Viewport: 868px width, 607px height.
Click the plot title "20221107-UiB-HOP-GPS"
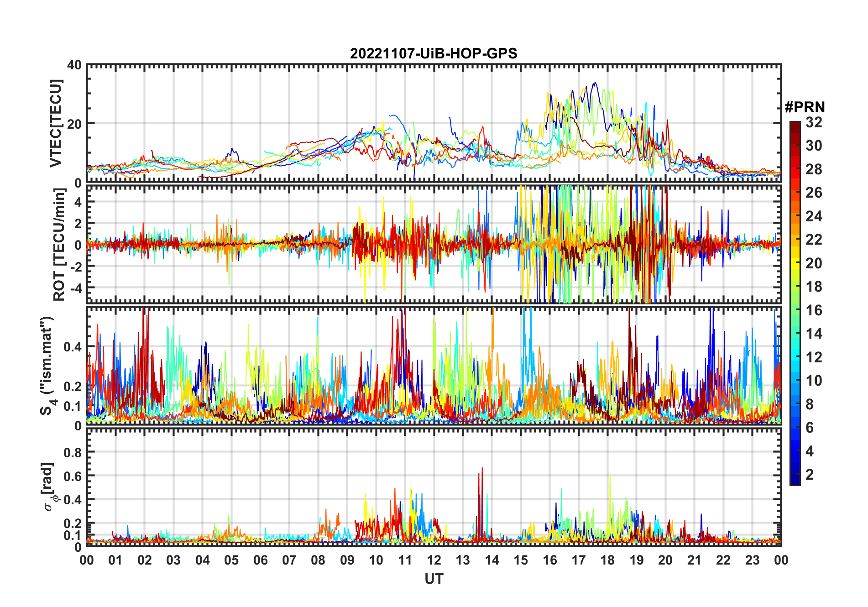coord(434,53)
